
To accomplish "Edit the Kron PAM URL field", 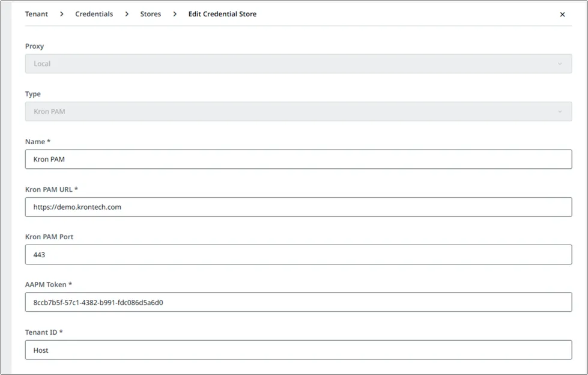I will pos(299,207).
